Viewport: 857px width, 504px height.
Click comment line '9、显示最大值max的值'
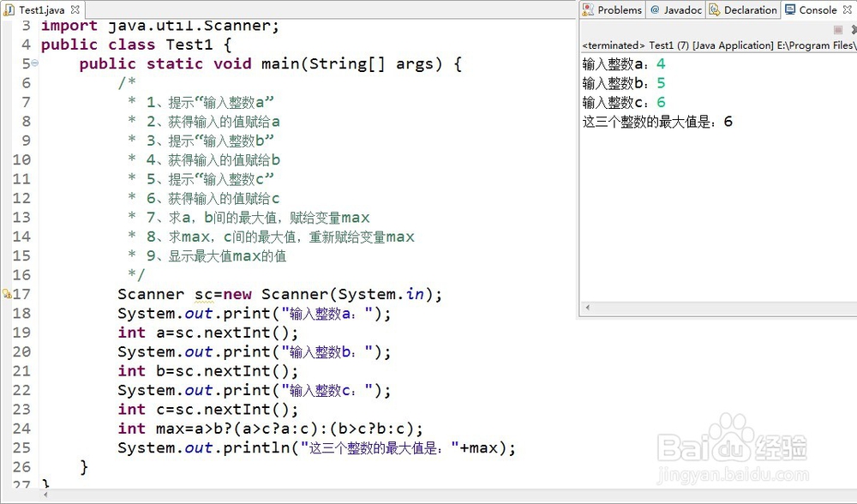click(x=207, y=255)
